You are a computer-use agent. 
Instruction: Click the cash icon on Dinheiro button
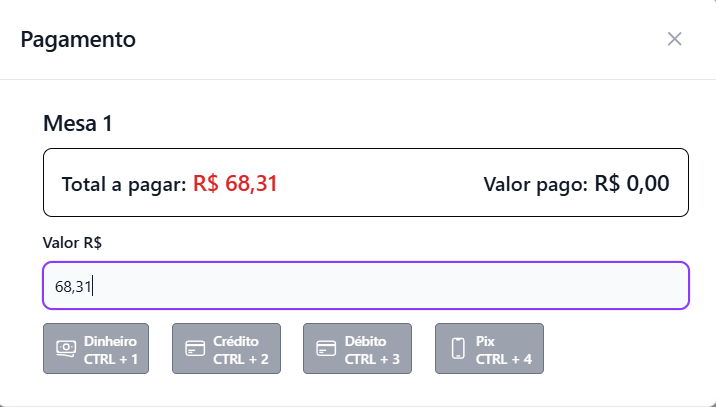(66, 349)
